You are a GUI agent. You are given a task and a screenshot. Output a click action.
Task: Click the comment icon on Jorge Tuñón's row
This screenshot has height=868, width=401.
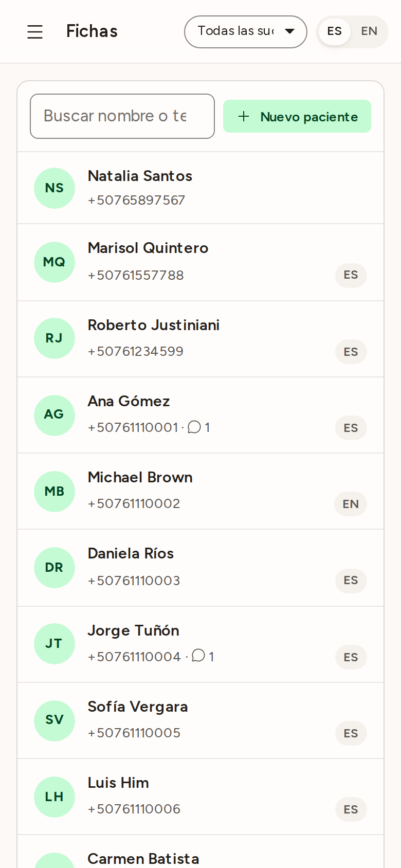[198, 656]
